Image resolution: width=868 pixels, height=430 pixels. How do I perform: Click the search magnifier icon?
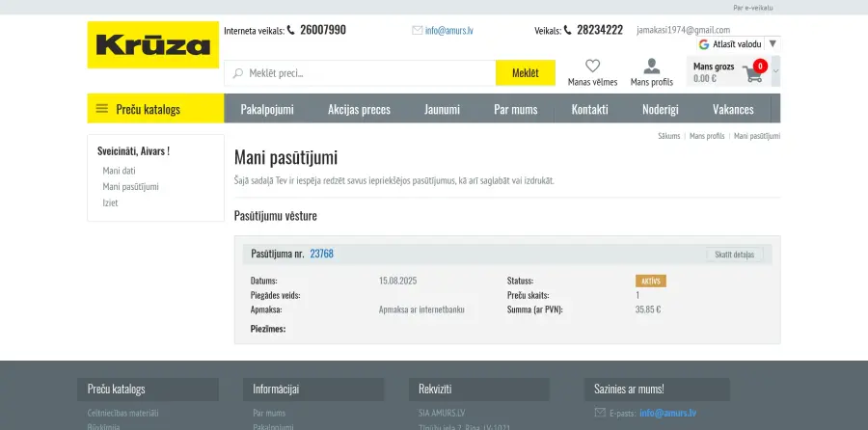237,73
